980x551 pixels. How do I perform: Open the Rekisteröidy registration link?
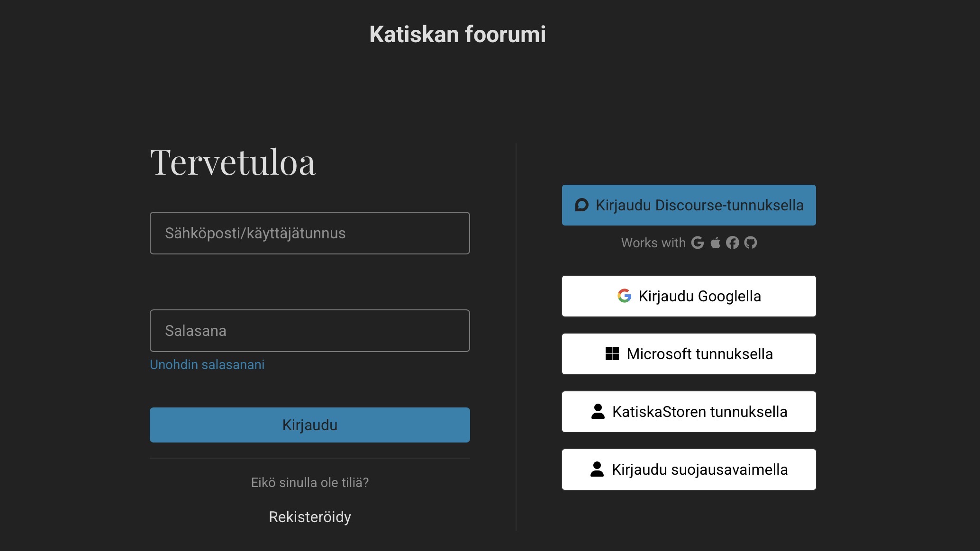[309, 516]
